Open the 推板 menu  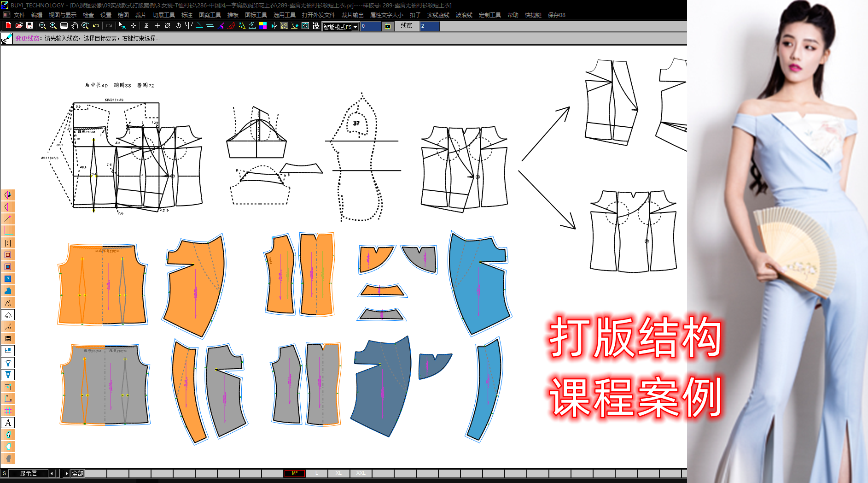234,14
